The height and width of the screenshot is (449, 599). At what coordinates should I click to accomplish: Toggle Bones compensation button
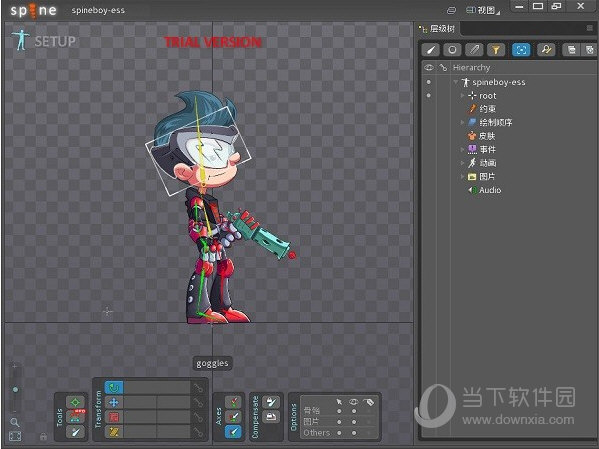270,402
